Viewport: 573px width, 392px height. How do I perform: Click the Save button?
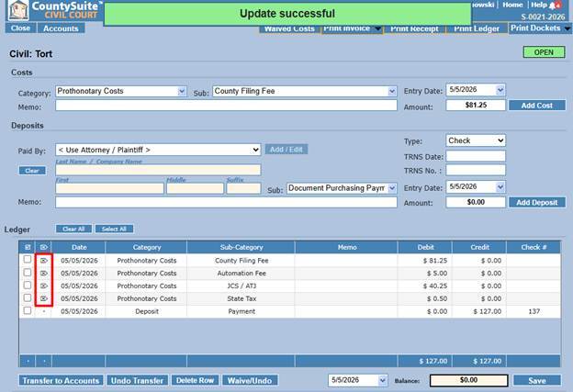click(537, 380)
